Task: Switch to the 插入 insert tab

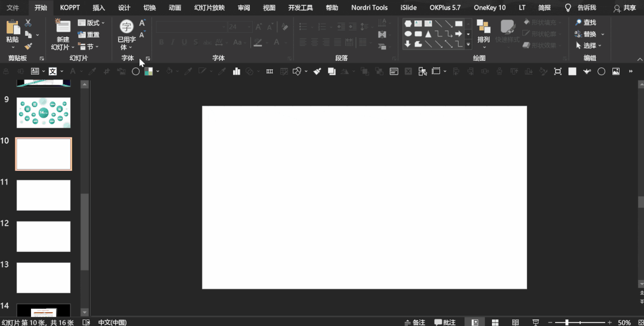Action: (98, 8)
